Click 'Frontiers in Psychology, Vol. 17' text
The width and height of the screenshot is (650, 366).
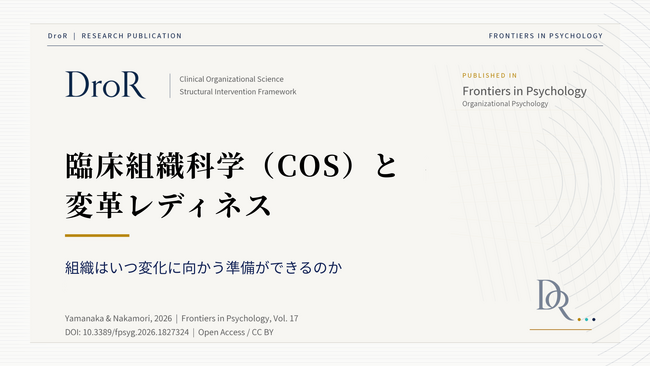(240, 318)
